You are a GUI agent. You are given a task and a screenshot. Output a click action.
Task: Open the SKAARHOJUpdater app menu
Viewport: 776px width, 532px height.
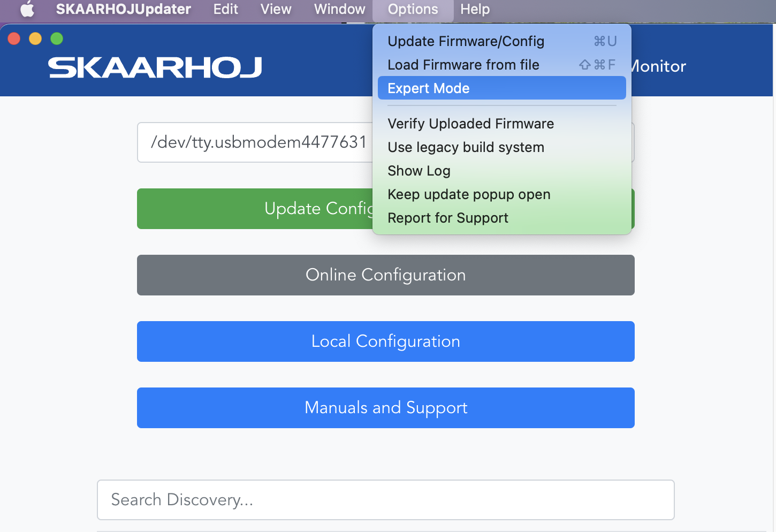(x=123, y=9)
